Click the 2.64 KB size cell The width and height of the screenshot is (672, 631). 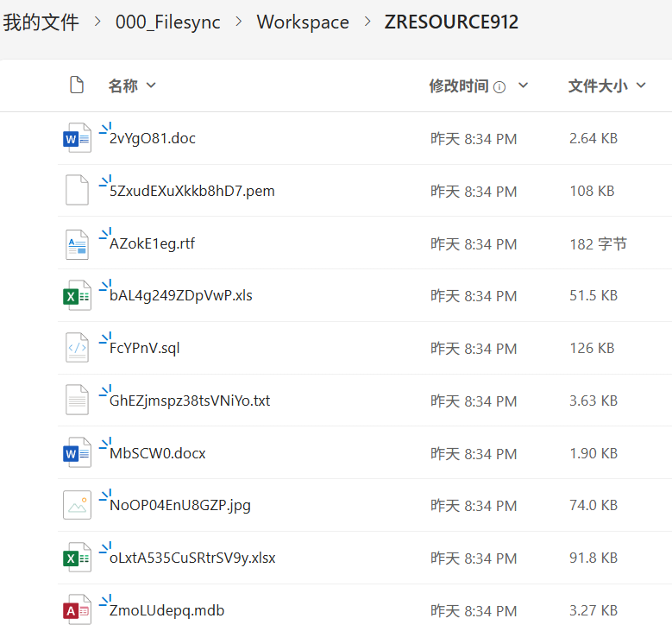(593, 138)
